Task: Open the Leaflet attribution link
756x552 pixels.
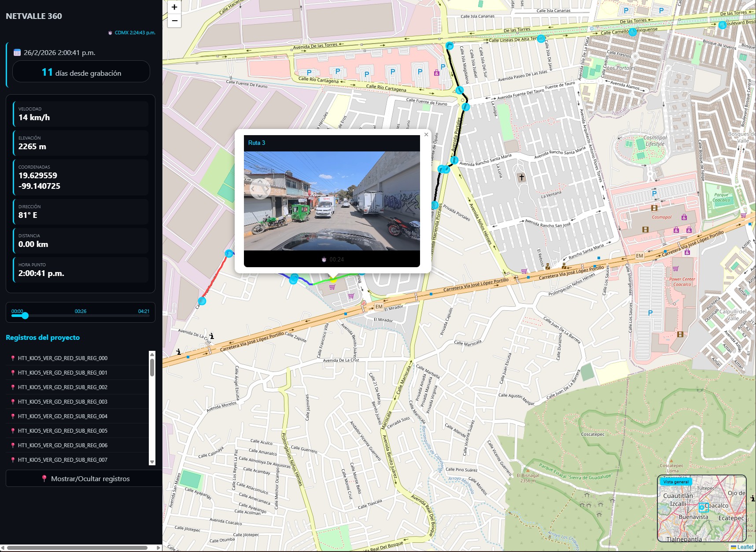Action: 745,547
